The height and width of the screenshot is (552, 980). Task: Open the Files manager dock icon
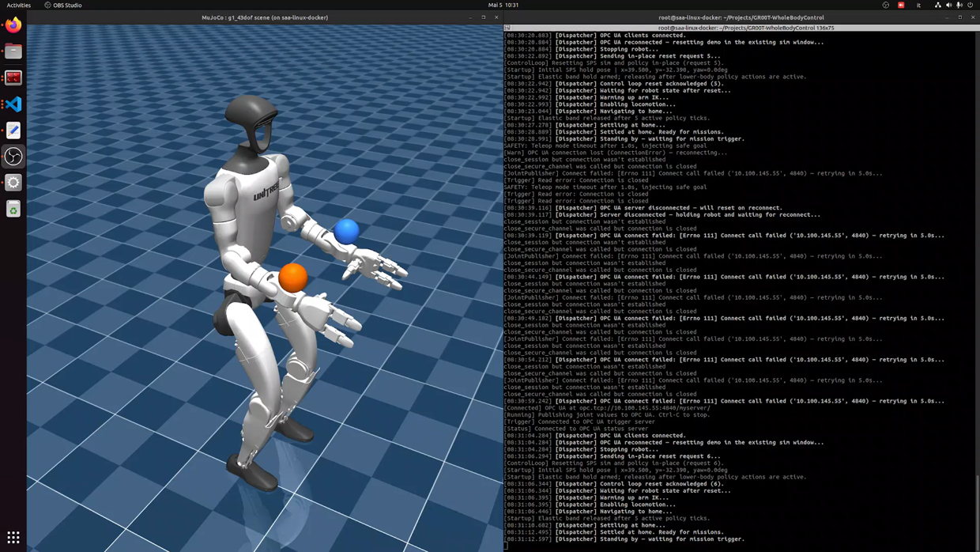coord(13,51)
